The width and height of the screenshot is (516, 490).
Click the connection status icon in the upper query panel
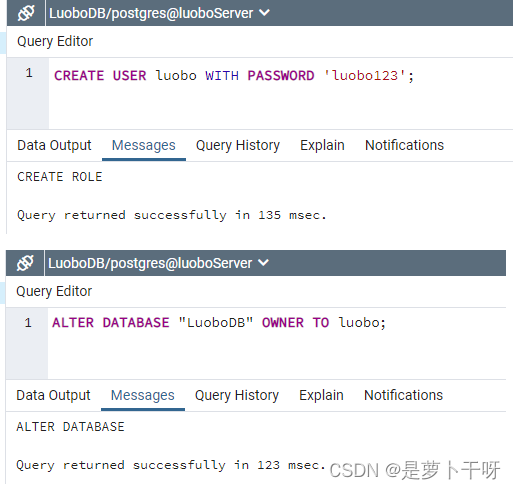coord(26,13)
